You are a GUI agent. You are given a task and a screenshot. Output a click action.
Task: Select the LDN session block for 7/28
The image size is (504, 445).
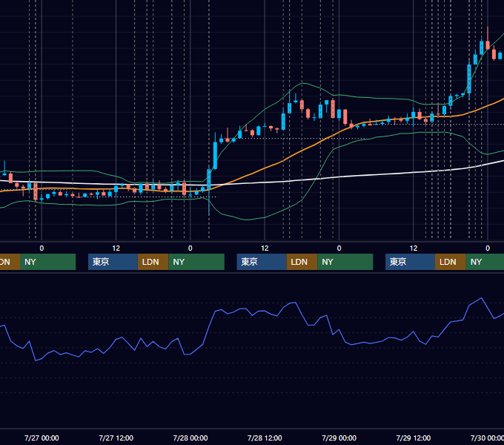click(x=302, y=262)
